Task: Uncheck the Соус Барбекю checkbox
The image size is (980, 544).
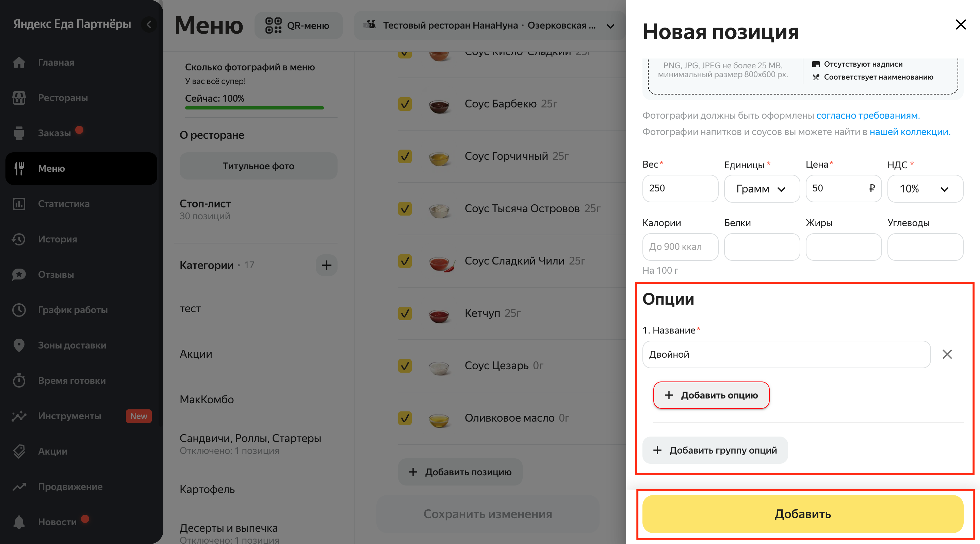Action: click(x=404, y=104)
